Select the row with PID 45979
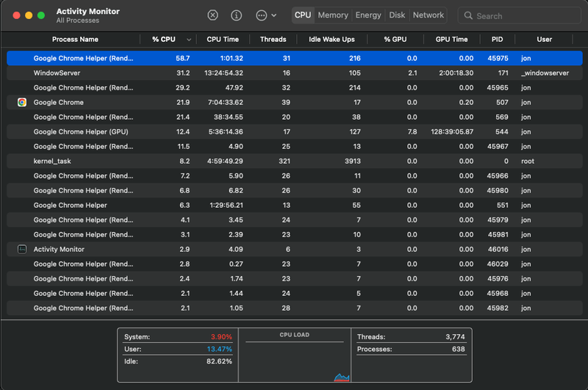The width and height of the screenshot is (588, 390). (295, 220)
